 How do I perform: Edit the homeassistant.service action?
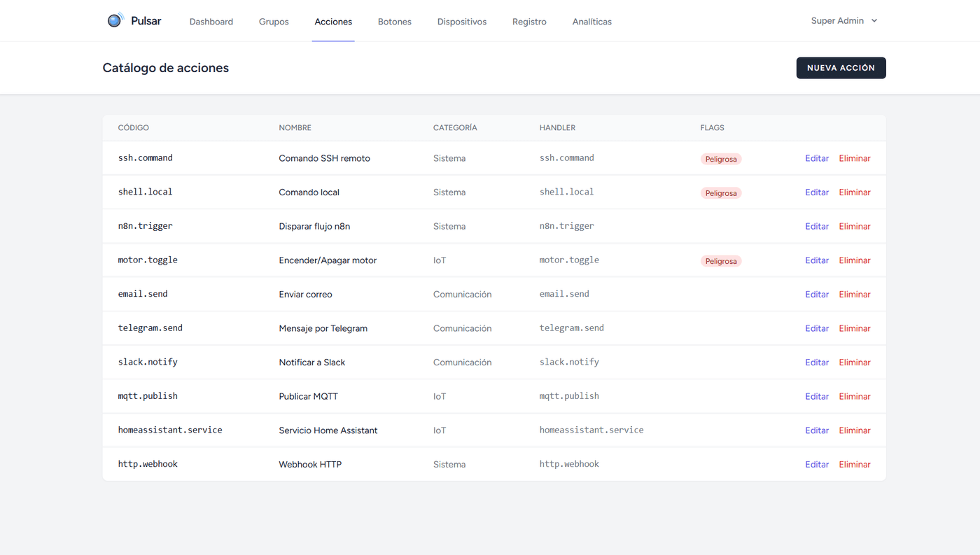tap(817, 430)
